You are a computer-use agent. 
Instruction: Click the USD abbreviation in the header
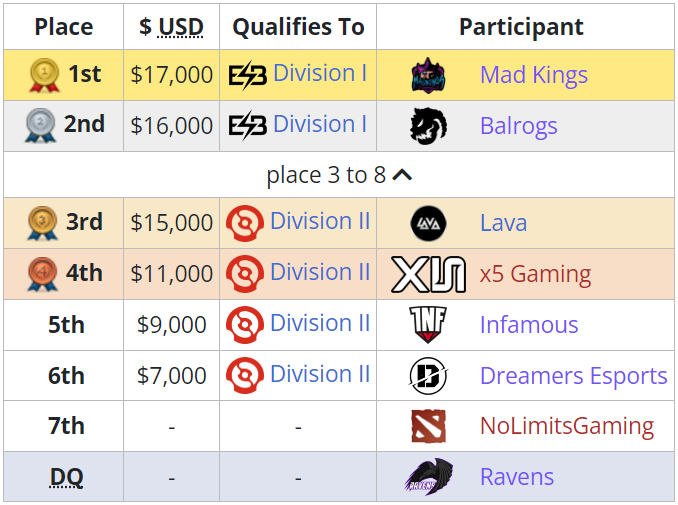pos(181,27)
